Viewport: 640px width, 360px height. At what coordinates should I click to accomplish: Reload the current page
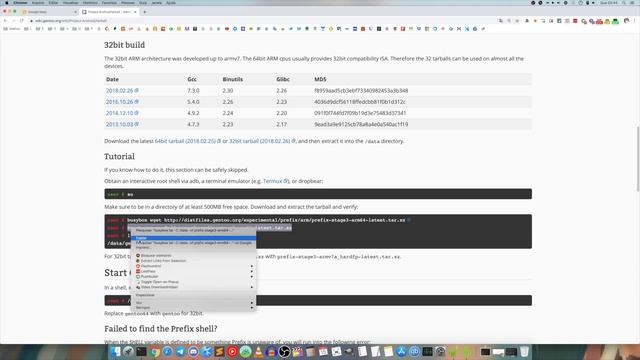tap(22, 20)
